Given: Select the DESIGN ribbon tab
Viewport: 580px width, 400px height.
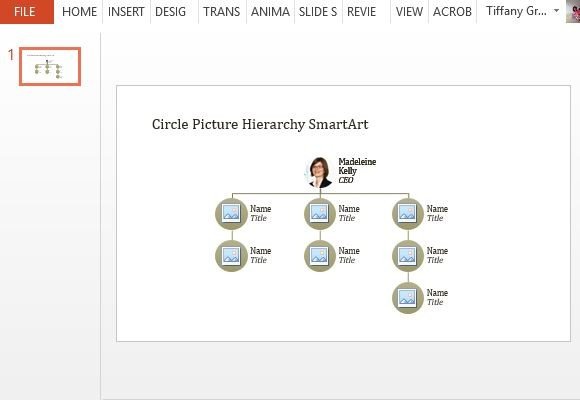Looking at the screenshot, I should click(171, 11).
